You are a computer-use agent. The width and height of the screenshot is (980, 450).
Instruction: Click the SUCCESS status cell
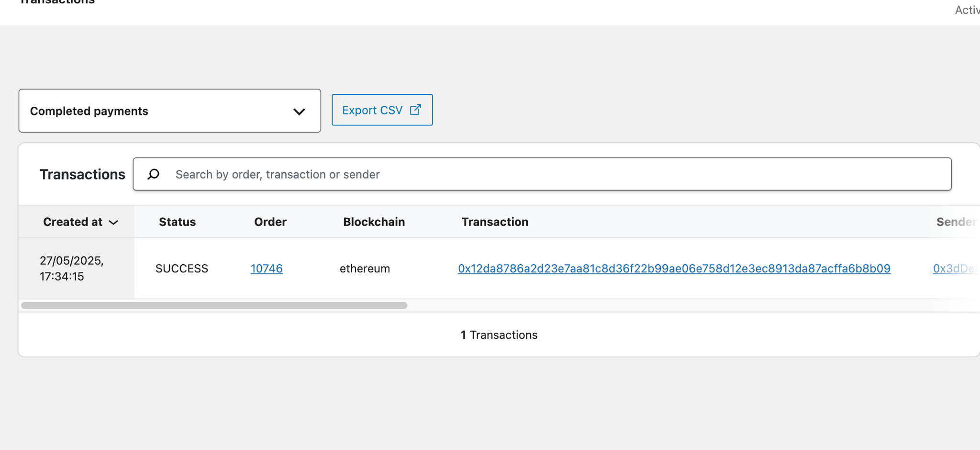pyautogui.click(x=182, y=269)
